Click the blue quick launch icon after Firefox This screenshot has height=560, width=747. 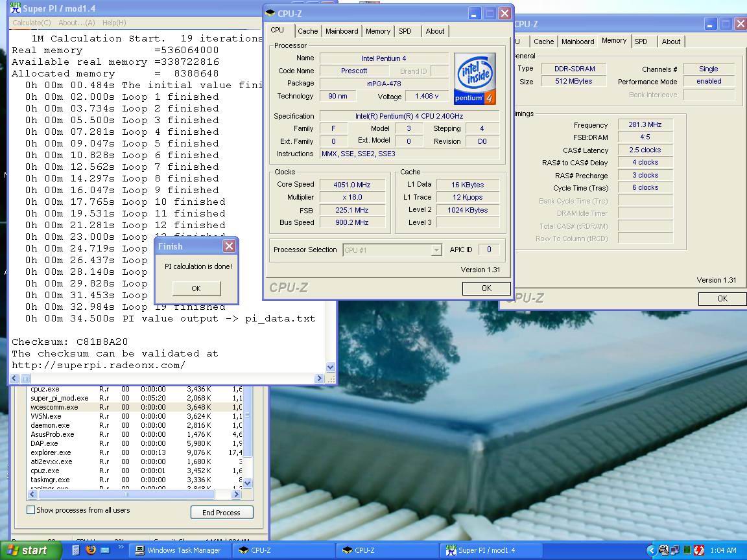105,550
